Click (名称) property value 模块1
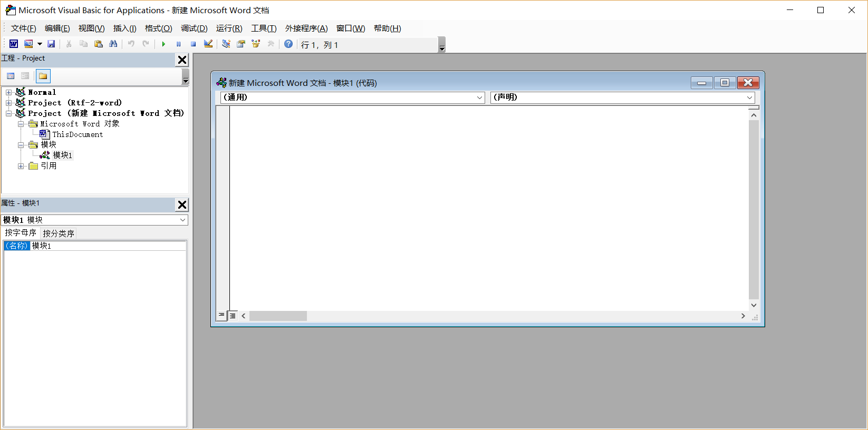 click(108, 246)
